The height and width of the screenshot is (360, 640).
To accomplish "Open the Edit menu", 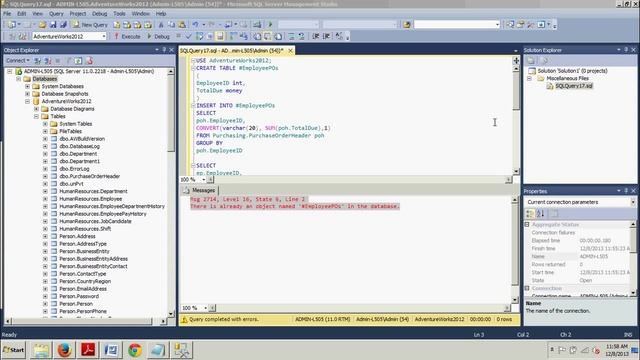I will tap(22, 13).
